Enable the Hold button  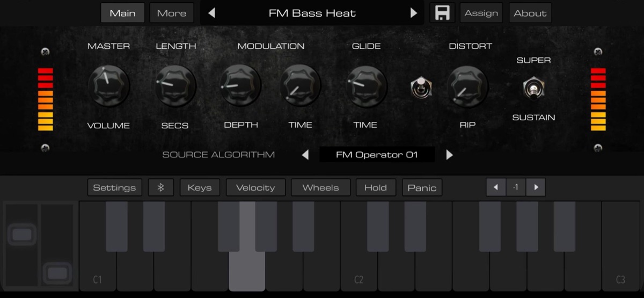(x=375, y=187)
